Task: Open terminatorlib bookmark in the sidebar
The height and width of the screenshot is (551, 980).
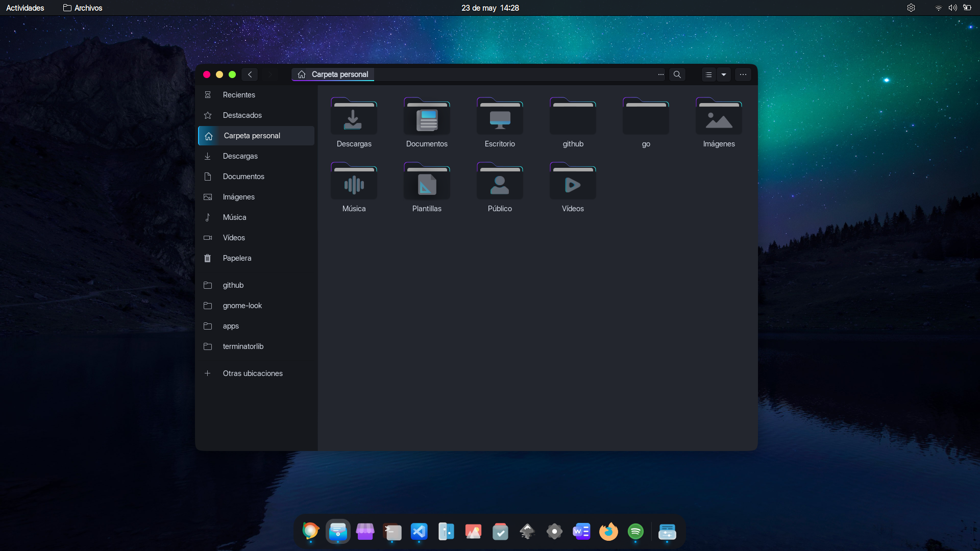Action: 256,346
